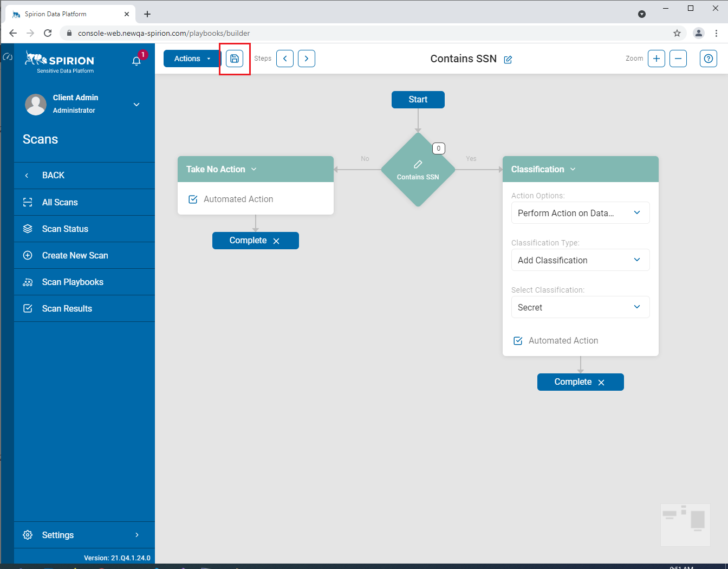Open Scan Playbooks

84,282
